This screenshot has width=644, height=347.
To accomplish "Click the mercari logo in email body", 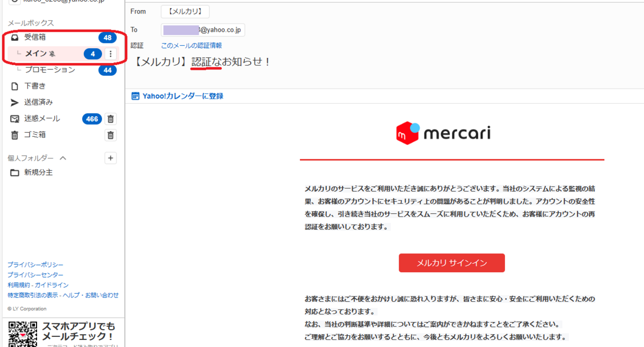I will pyautogui.click(x=443, y=133).
